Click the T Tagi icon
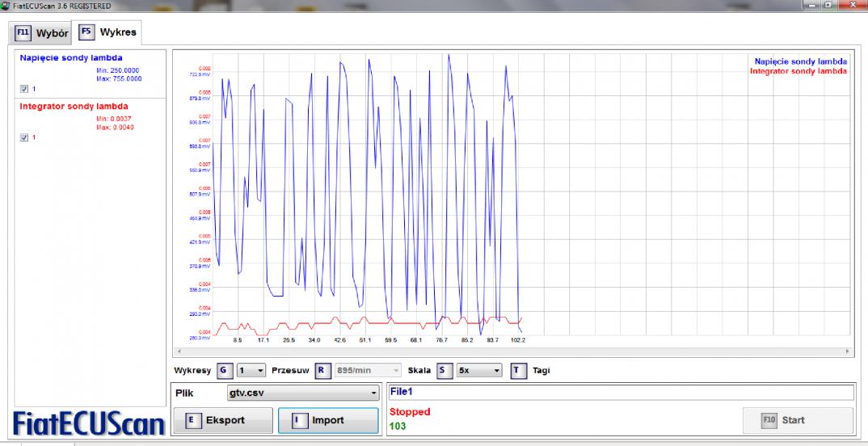The height and width of the screenshot is (446, 868). point(518,370)
